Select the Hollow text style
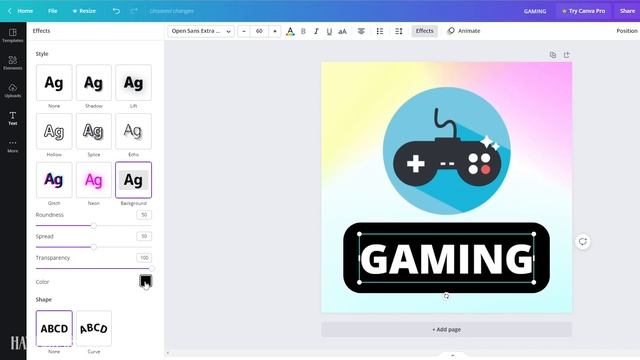 (x=54, y=131)
